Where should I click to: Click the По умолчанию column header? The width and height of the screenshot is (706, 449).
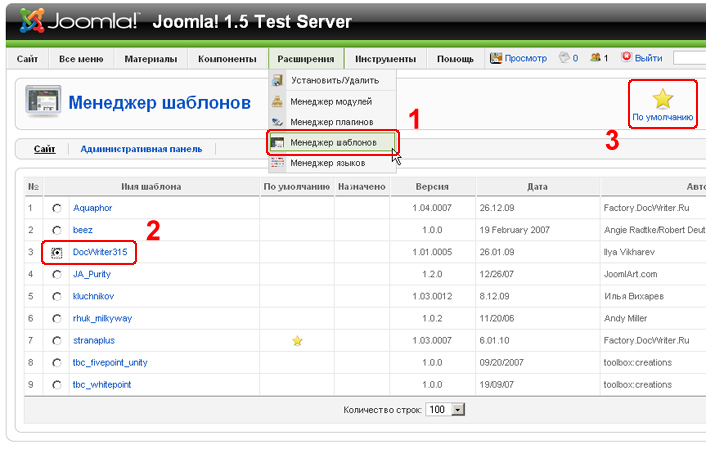click(x=297, y=186)
